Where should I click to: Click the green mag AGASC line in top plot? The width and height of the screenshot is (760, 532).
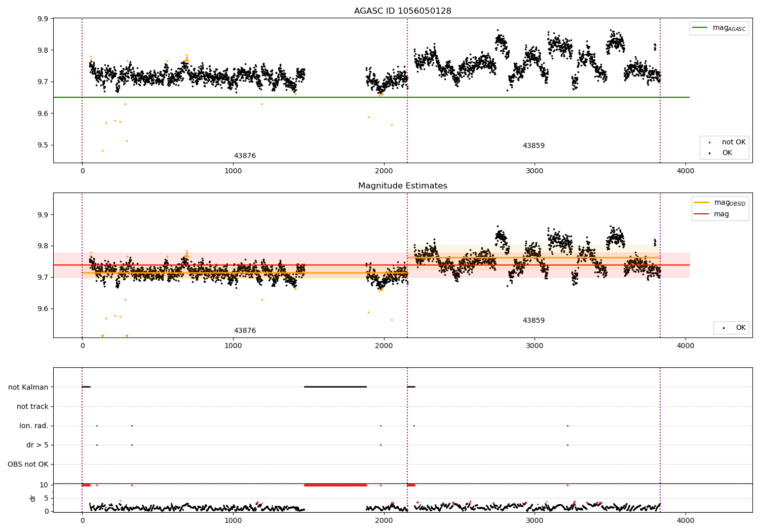(x=371, y=97)
